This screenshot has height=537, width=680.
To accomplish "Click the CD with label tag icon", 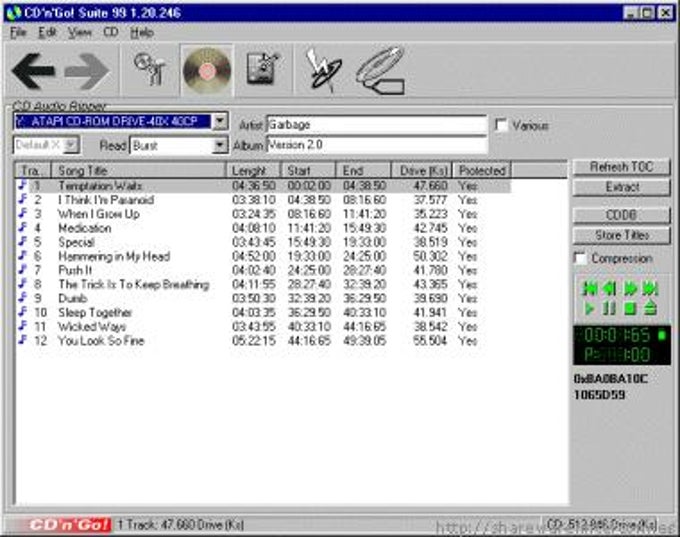I will [382, 71].
